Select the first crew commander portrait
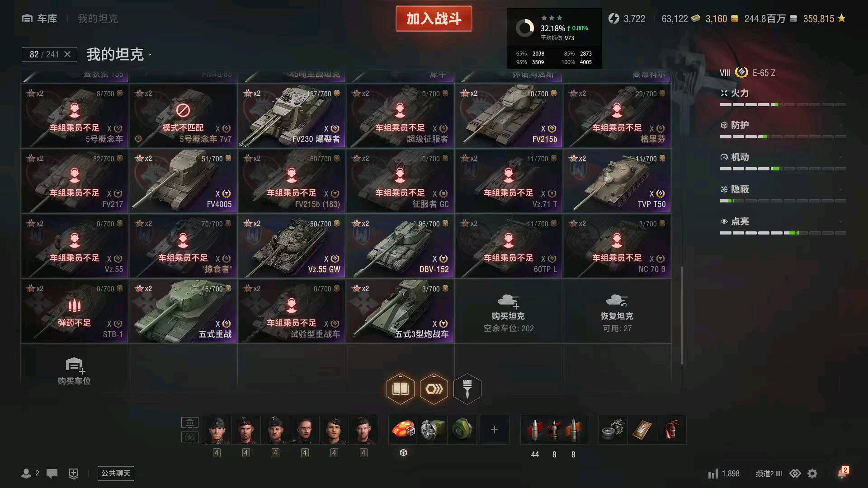 tap(217, 430)
